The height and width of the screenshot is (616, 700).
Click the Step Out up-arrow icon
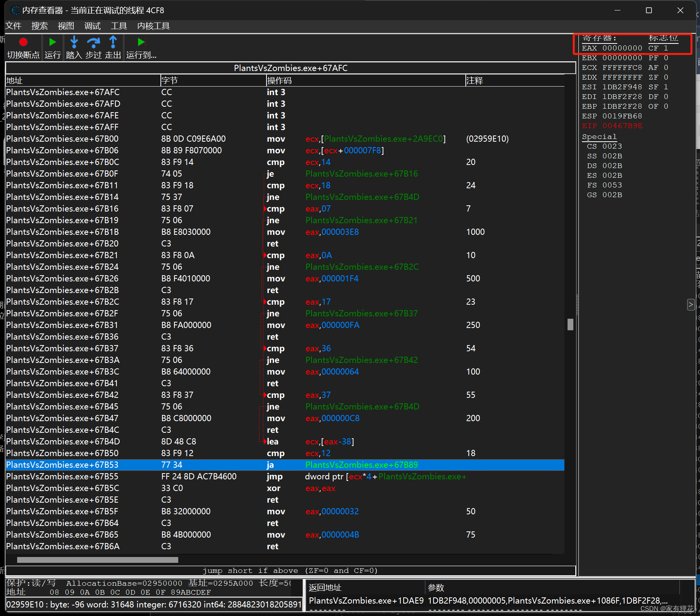click(113, 42)
